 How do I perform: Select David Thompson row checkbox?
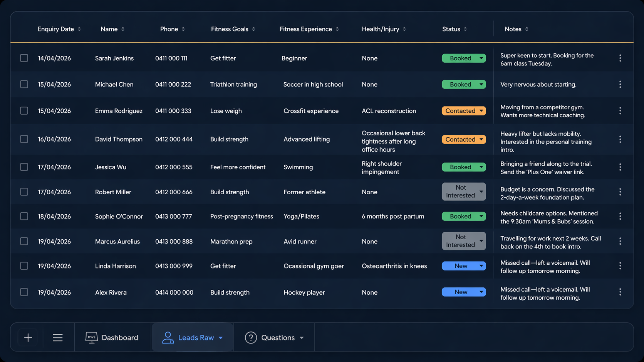pyautogui.click(x=24, y=139)
